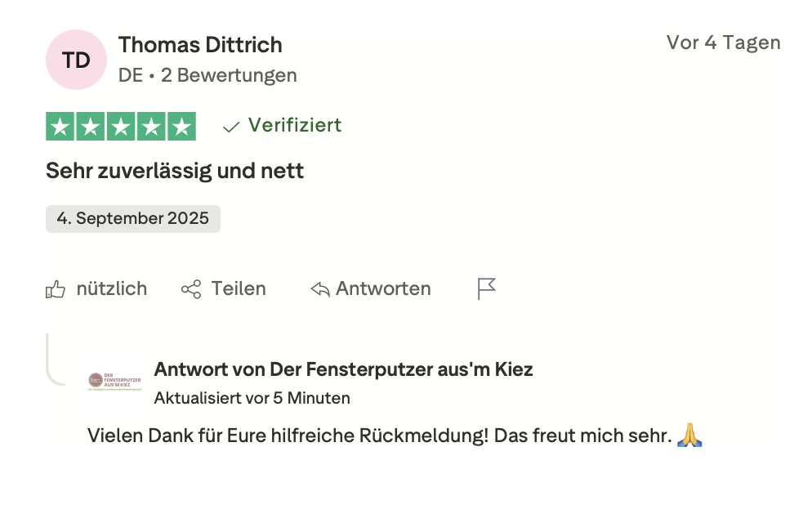Viewport: 812px width, 505px height.
Task: Click the five-star rating image
Action: [x=121, y=126]
